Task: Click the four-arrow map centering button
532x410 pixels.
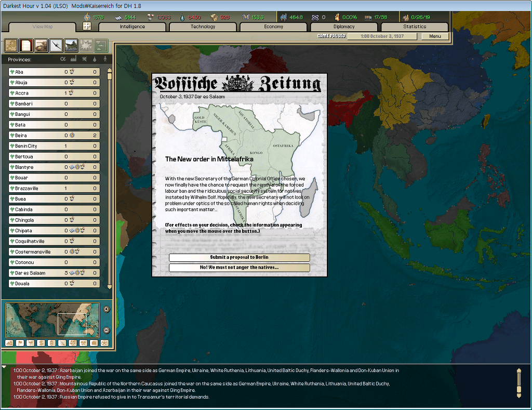Action: coord(87,26)
